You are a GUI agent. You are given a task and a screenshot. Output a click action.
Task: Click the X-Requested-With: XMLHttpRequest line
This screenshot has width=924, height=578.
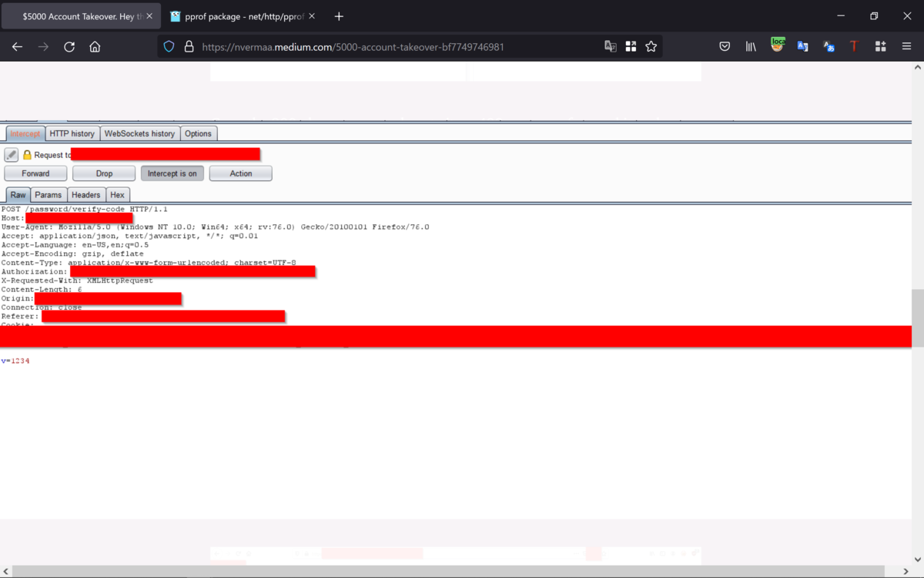(78, 281)
